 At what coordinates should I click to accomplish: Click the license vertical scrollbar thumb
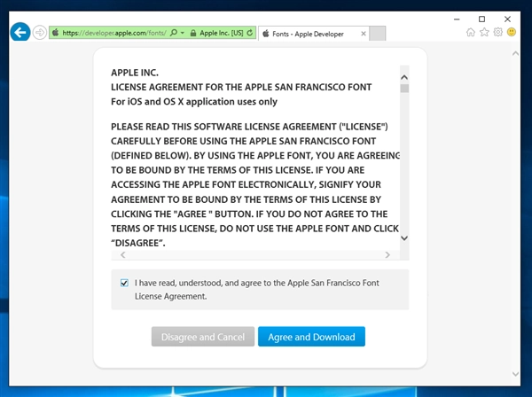404,89
